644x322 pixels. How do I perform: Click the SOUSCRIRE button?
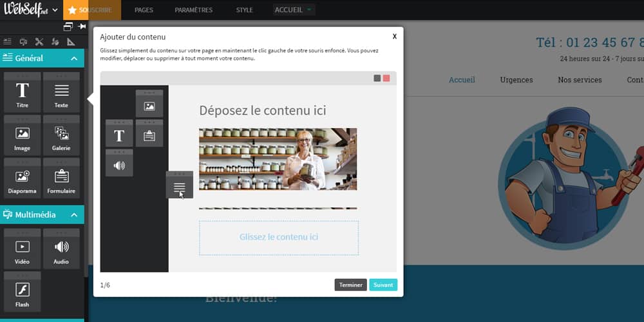[x=92, y=10]
